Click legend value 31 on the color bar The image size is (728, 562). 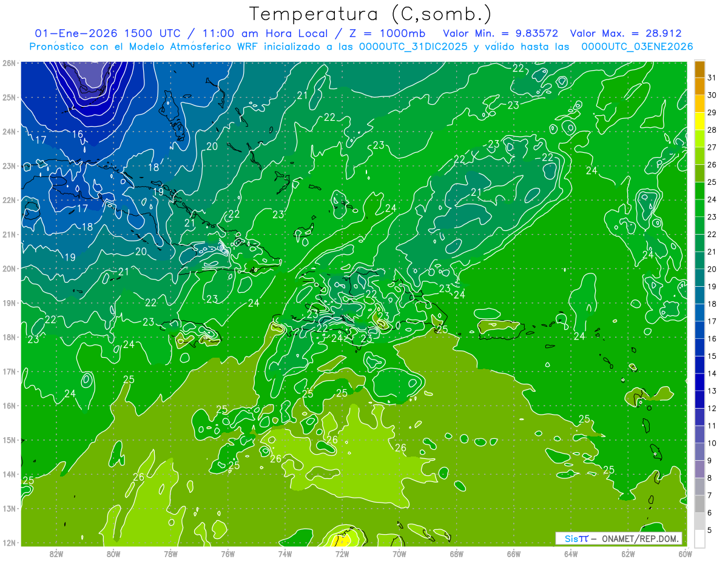click(712, 78)
